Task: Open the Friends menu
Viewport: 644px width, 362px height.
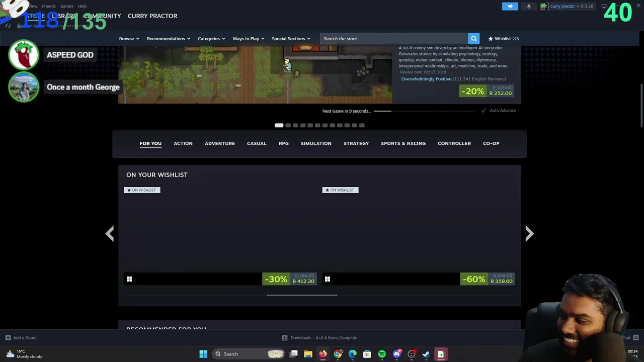Action: [x=49, y=6]
